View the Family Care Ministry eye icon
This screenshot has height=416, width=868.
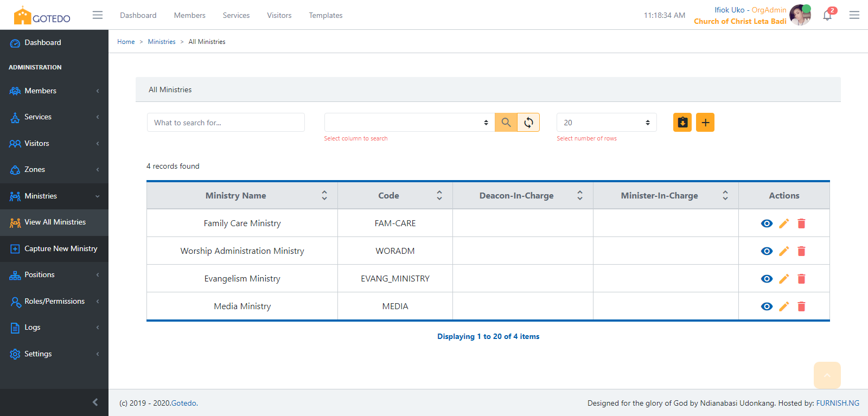(x=767, y=223)
